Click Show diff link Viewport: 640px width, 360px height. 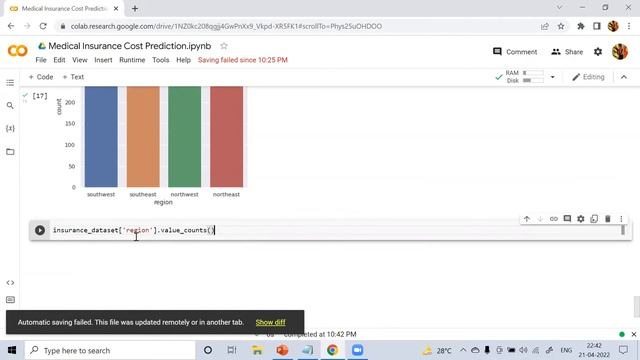pos(271,322)
